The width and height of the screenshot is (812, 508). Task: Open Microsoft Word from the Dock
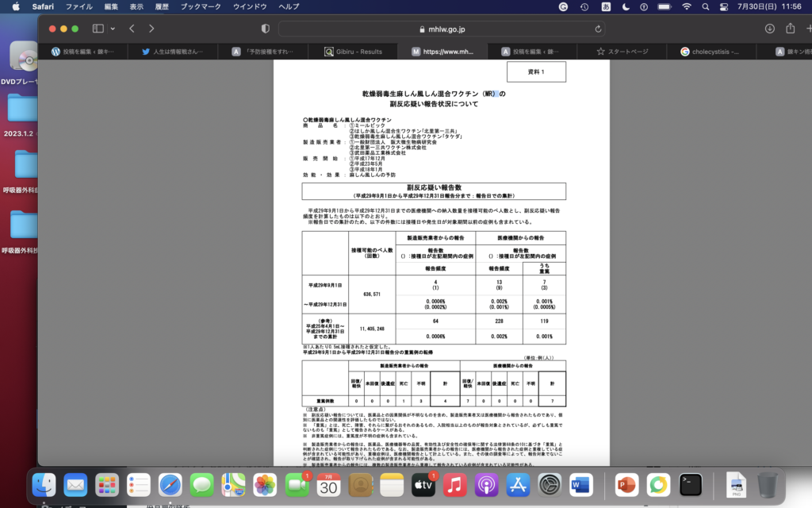pyautogui.click(x=581, y=483)
